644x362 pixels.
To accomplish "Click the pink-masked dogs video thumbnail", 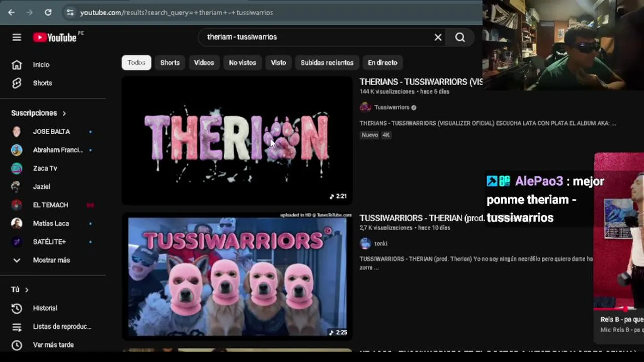I will (x=237, y=277).
